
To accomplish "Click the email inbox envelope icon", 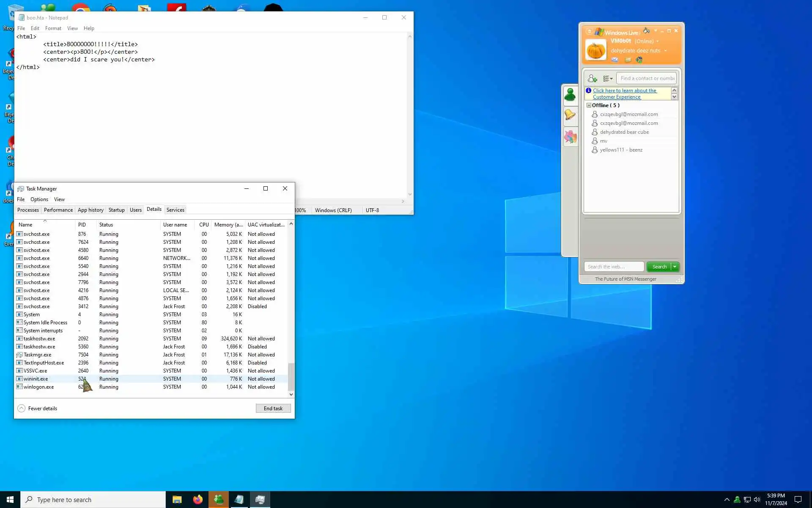I will (615, 60).
